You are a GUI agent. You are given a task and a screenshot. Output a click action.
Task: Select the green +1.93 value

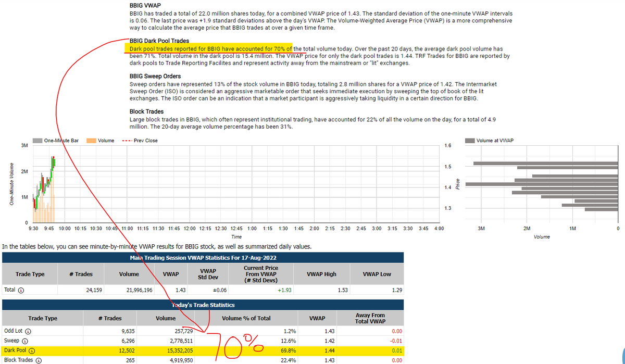click(285, 290)
